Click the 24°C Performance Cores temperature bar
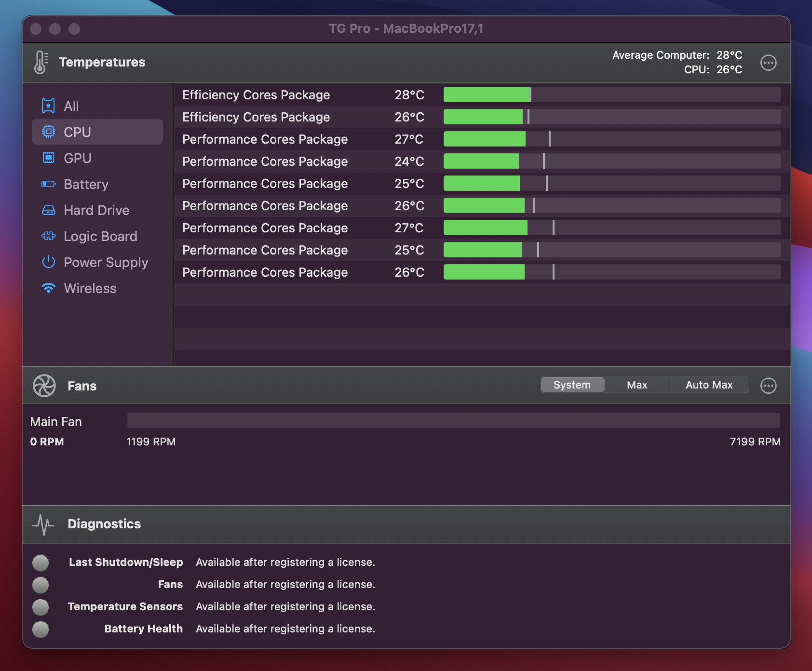Image resolution: width=812 pixels, height=671 pixels. click(x=612, y=161)
